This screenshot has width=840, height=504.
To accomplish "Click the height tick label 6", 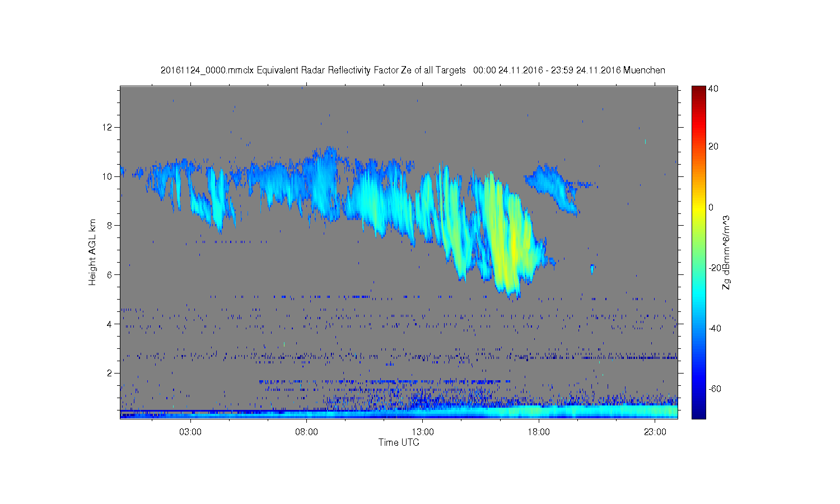I will [110, 274].
